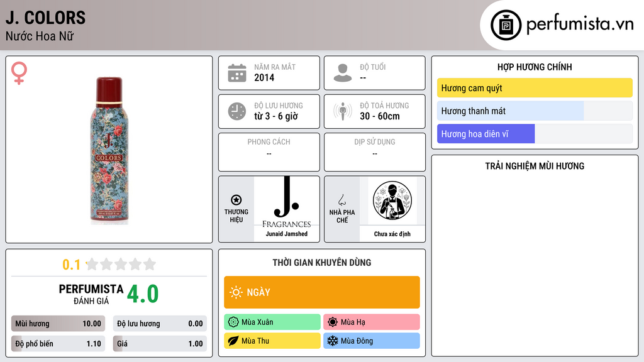Click the leaf icon for Mùa Thu
The height and width of the screenshot is (362, 644).
tap(233, 341)
